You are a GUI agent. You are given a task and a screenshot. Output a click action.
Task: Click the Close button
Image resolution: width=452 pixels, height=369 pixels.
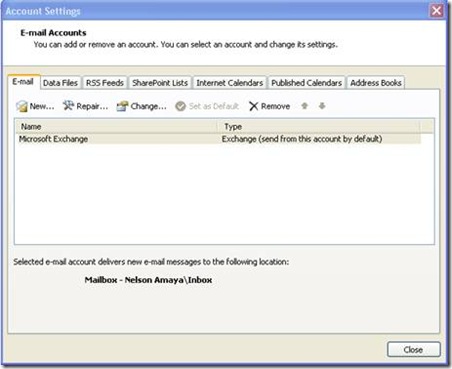(x=414, y=350)
